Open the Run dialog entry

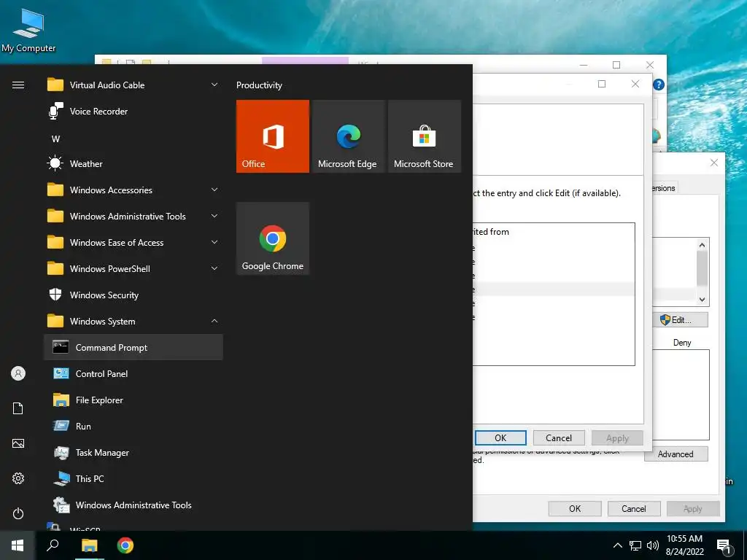coord(133,426)
